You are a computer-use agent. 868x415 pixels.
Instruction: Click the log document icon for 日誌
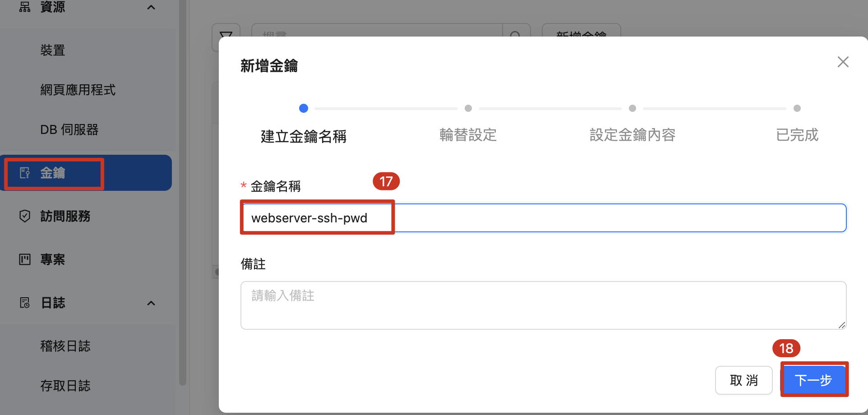pyautogui.click(x=25, y=303)
